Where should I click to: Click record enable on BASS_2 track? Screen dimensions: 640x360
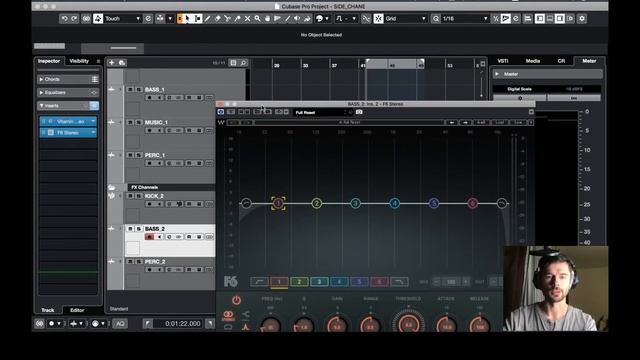pyautogui.click(x=149, y=237)
